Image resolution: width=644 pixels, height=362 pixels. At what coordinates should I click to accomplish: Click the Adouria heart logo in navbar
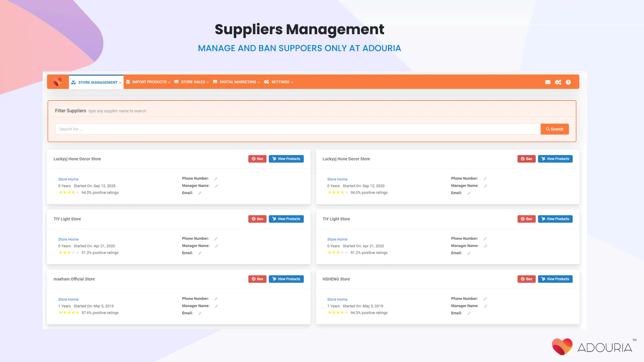58,82
